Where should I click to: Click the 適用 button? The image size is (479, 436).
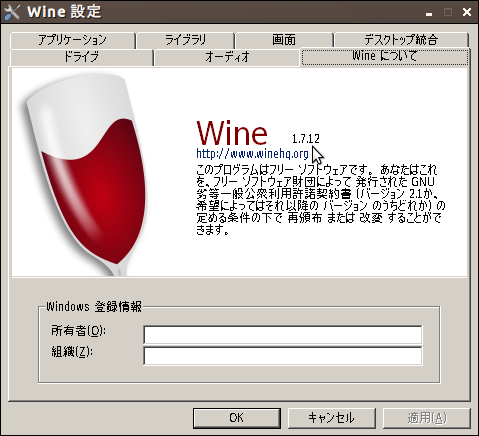pyautogui.click(x=427, y=418)
